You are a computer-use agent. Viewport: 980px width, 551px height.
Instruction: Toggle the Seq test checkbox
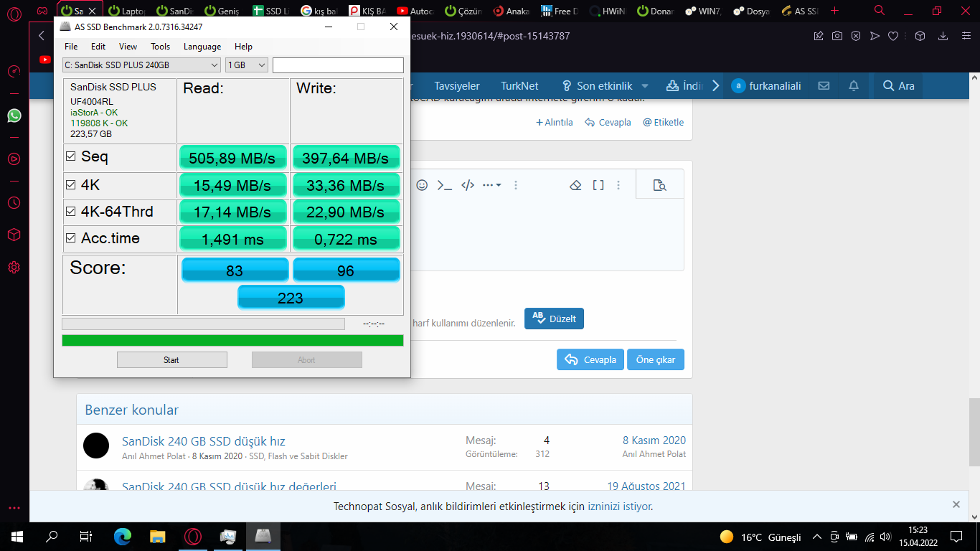[70, 156]
